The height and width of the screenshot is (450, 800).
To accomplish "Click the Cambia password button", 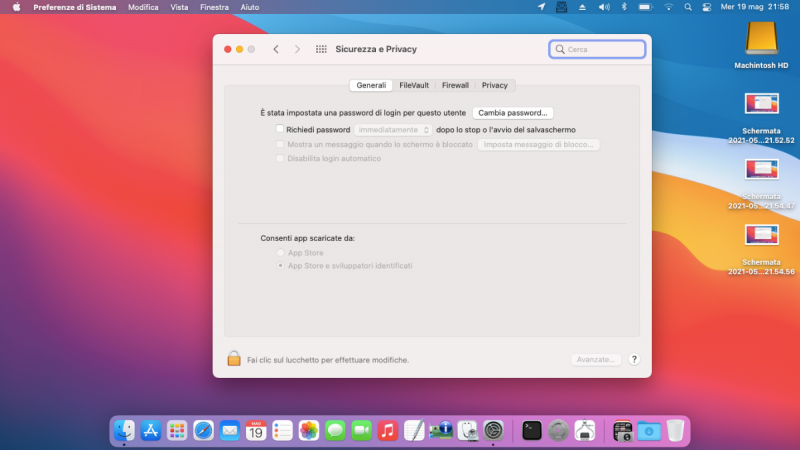I will pyautogui.click(x=513, y=113).
